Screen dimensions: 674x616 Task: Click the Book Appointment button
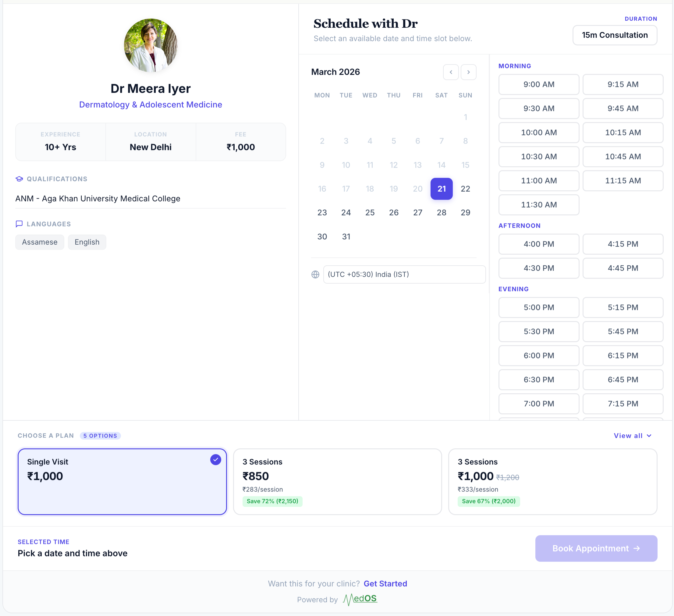pos(596,548)
